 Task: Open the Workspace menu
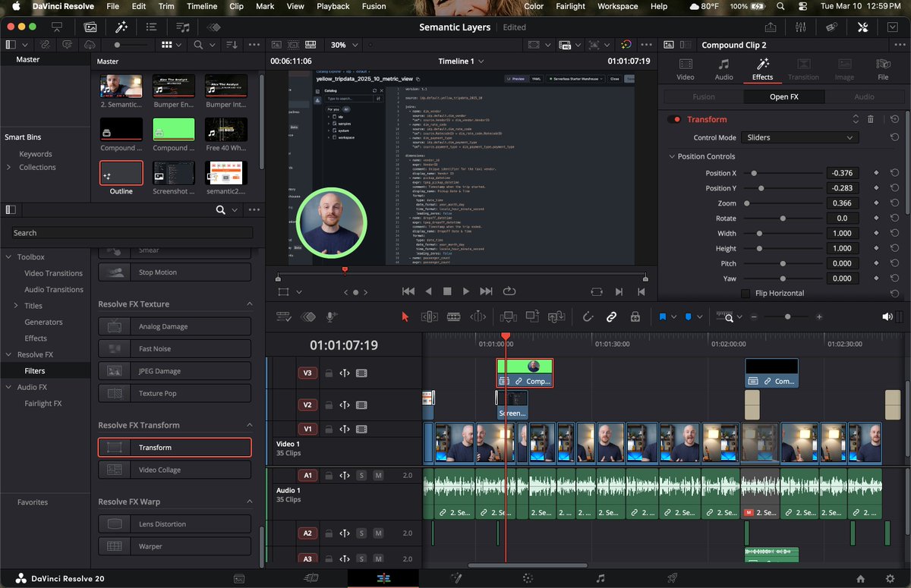(617, 6)
